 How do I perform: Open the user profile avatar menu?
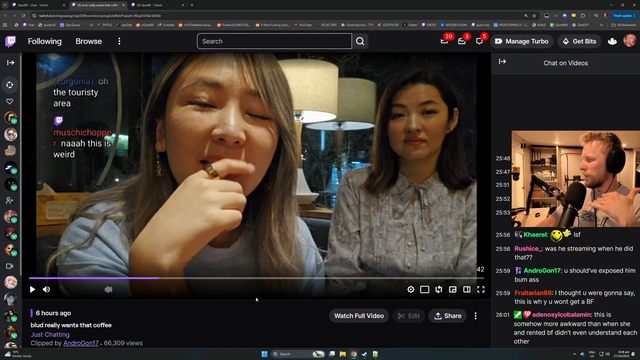pyautogui.click(x=630, y=41)
